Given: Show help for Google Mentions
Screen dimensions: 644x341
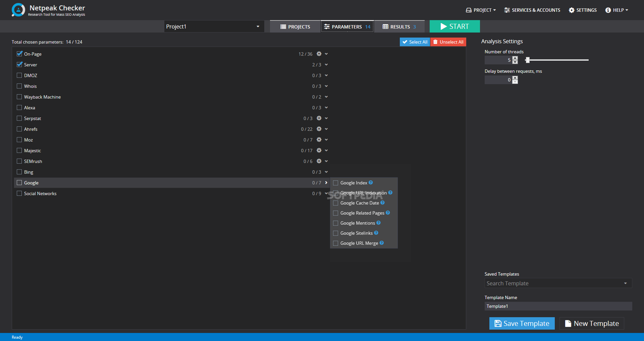Looking at the screenshot, I should click(x=378, y=223).
